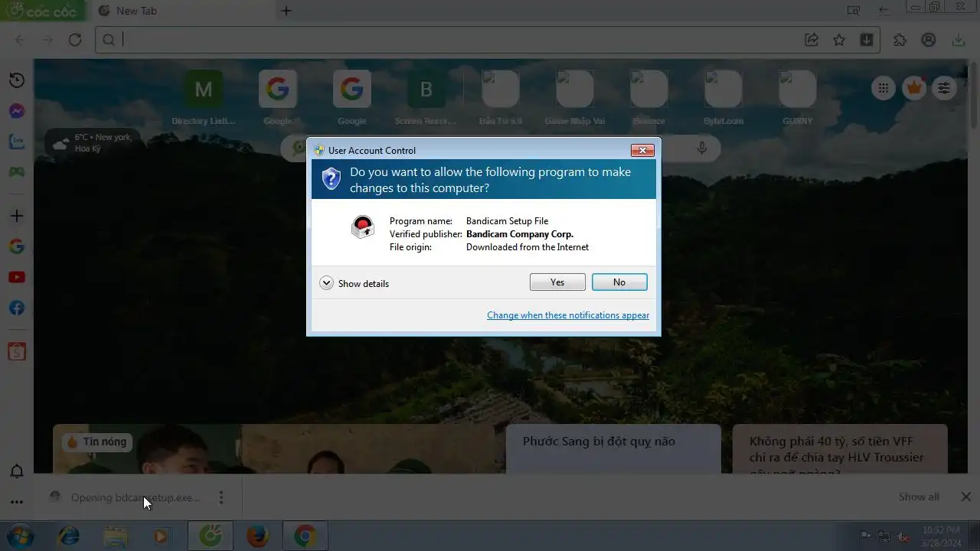Open browser history icon in sidebar
Screen dimensions: 980x551
[x=17, y=80]
